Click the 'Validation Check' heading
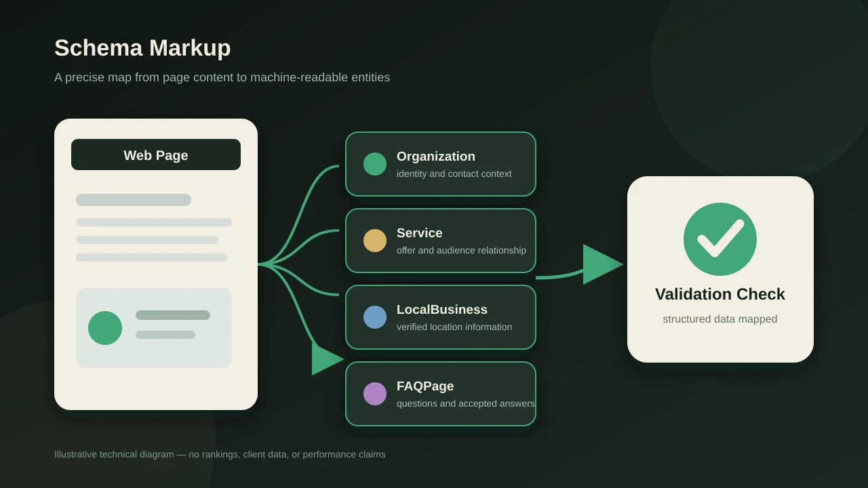 pos(720,294)
